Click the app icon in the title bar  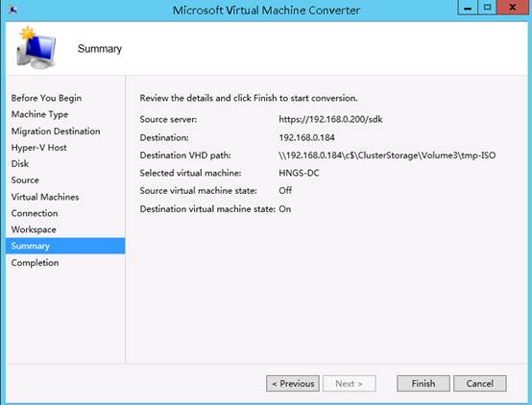coord(12,10)
